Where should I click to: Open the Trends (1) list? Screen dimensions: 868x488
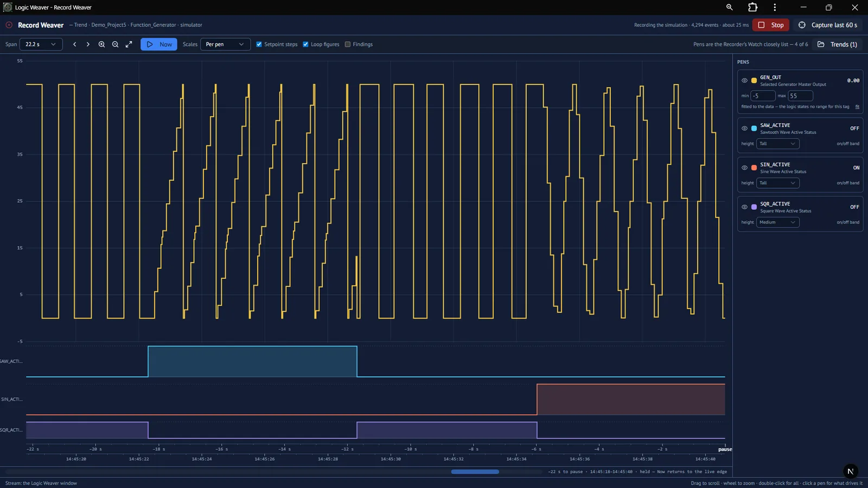(x=838, y=44)
